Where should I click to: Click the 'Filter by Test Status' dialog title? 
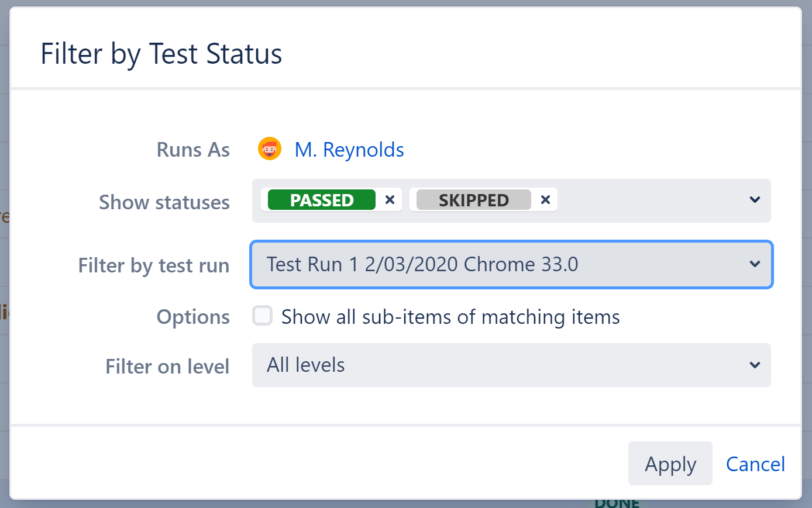click(x=161, y=54)
